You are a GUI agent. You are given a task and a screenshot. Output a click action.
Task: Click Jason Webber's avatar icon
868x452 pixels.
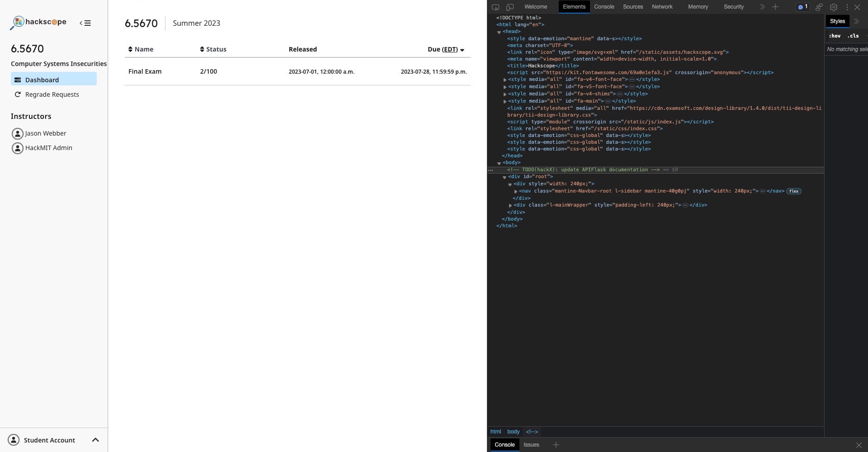click(17, 134)
